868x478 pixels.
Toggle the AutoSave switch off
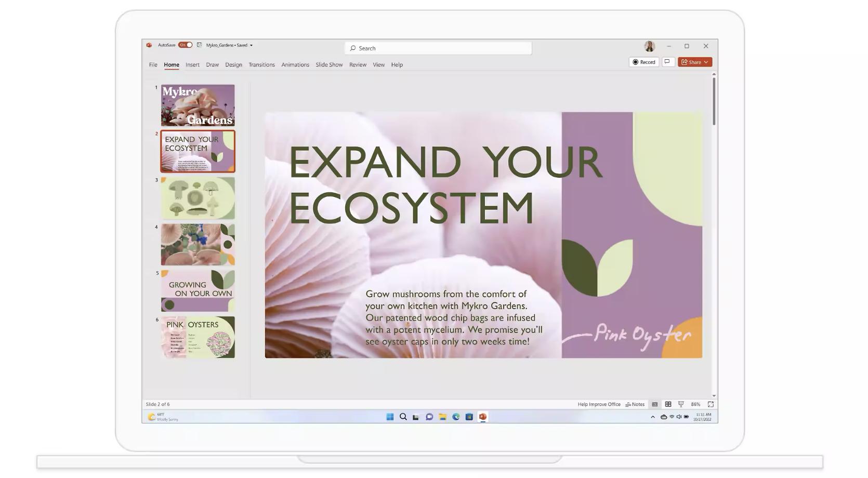[x=186, y=45]
